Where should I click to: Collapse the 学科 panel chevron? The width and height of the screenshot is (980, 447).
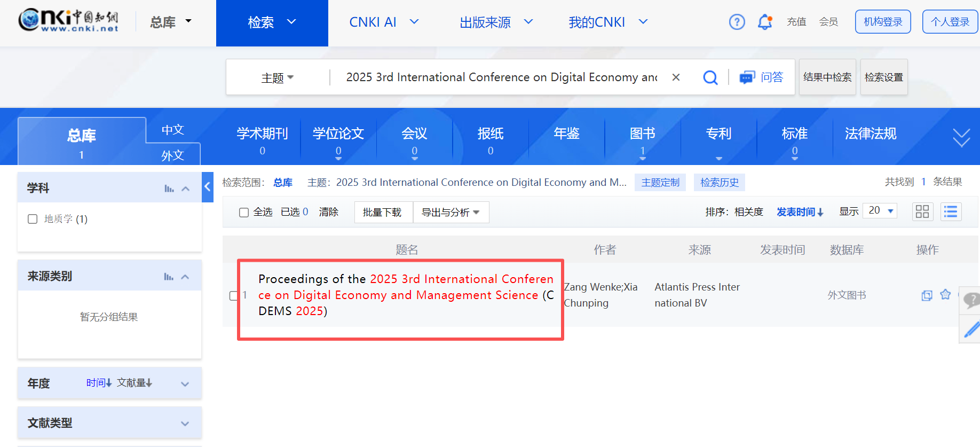[186, 189]
